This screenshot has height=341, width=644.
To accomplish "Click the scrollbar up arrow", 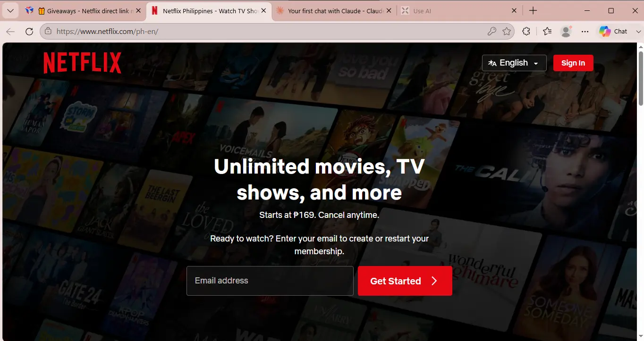I will (641, 46).
